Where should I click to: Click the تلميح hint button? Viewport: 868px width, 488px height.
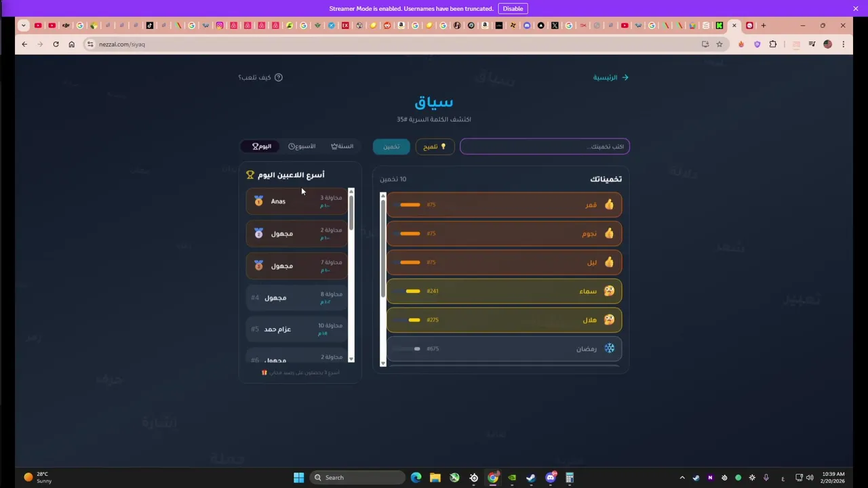[x=435, y=146]
